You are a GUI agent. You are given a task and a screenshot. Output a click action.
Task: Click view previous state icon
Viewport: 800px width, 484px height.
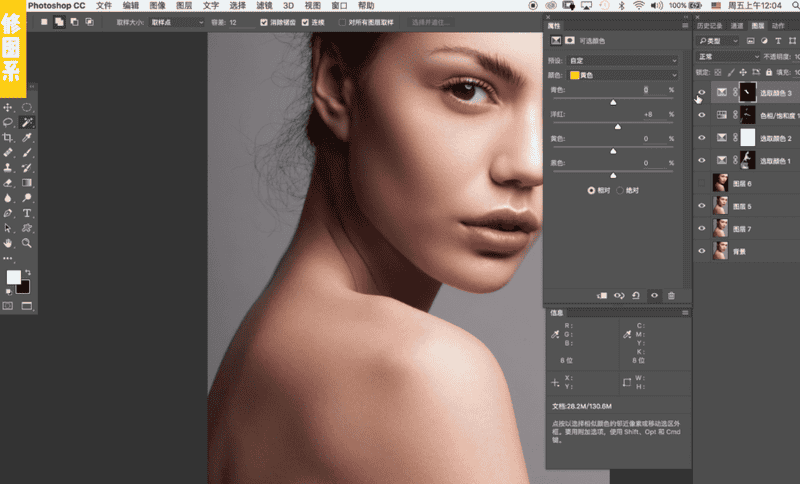click(x=619, y=295)
